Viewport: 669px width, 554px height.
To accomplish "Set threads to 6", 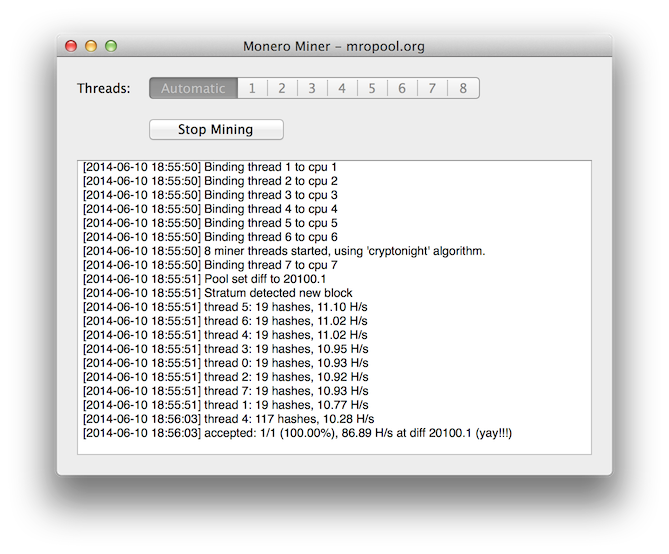I will point(402,88).
